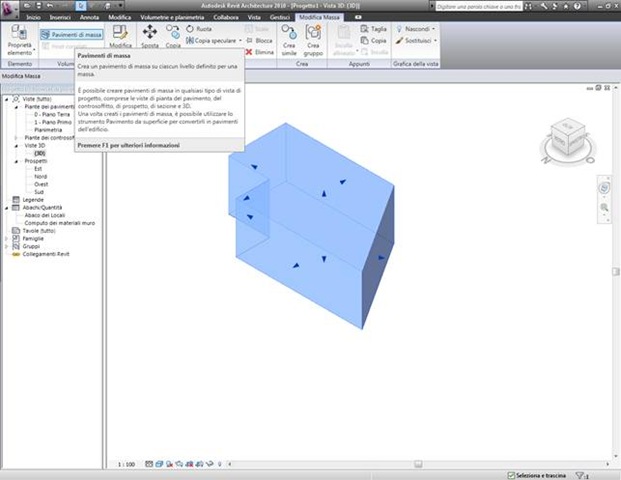Click the Crea simile icon
Viewport: 621px width, 480px height.
click(289, 32)
